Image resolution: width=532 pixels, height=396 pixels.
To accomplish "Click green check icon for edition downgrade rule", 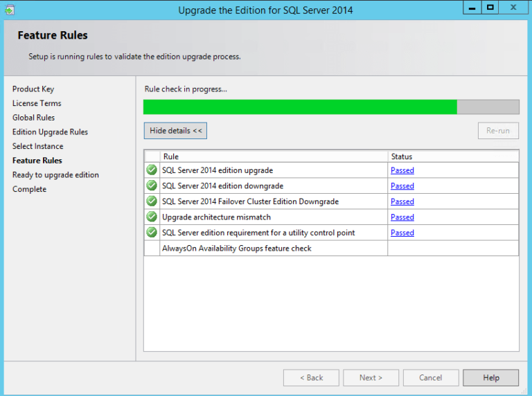I will 152,186.
